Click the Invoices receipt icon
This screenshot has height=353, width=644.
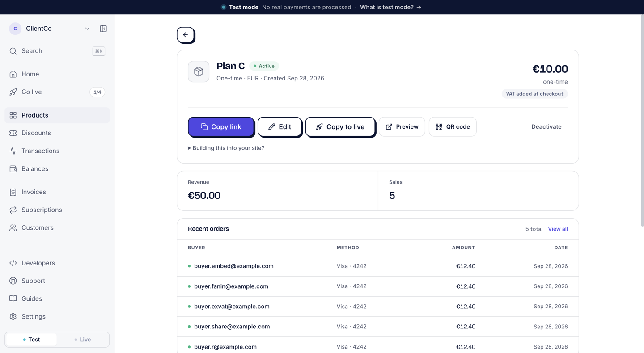13,192
